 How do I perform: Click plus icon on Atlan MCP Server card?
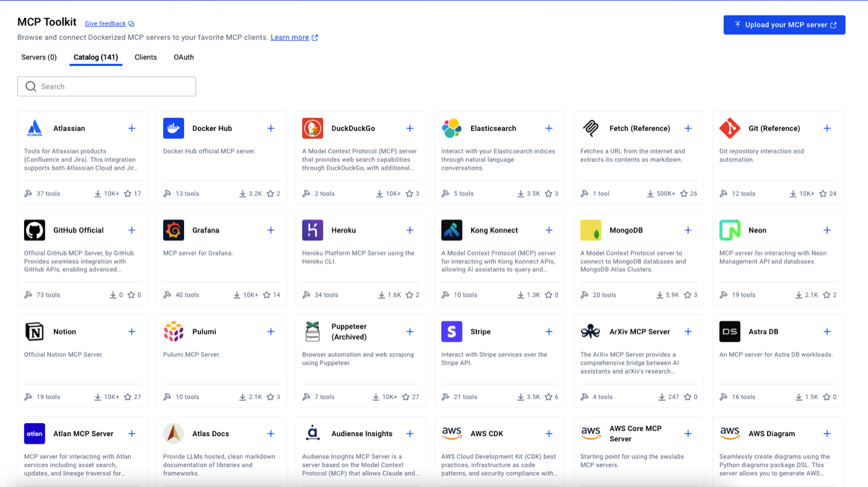coord(131,434)
